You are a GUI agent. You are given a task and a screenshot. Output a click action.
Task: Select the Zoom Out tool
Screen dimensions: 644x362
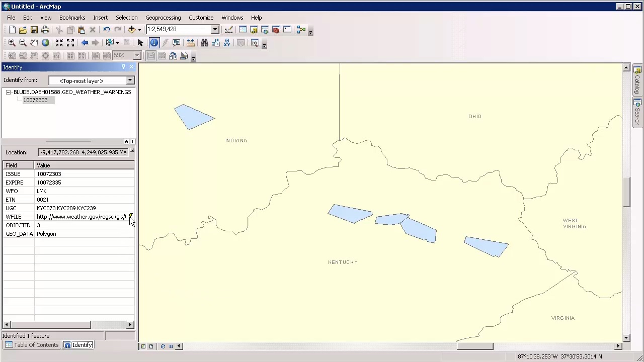click(x=23, y=43)
